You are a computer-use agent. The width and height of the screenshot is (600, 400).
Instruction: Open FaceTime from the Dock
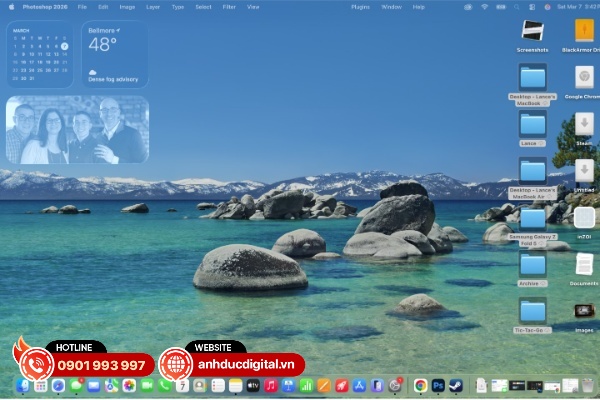pos(147,386)
